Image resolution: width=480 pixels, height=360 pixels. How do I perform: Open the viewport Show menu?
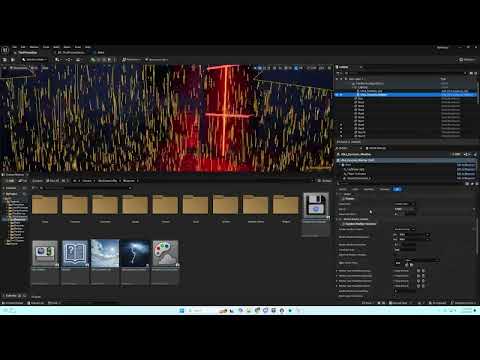45,68
